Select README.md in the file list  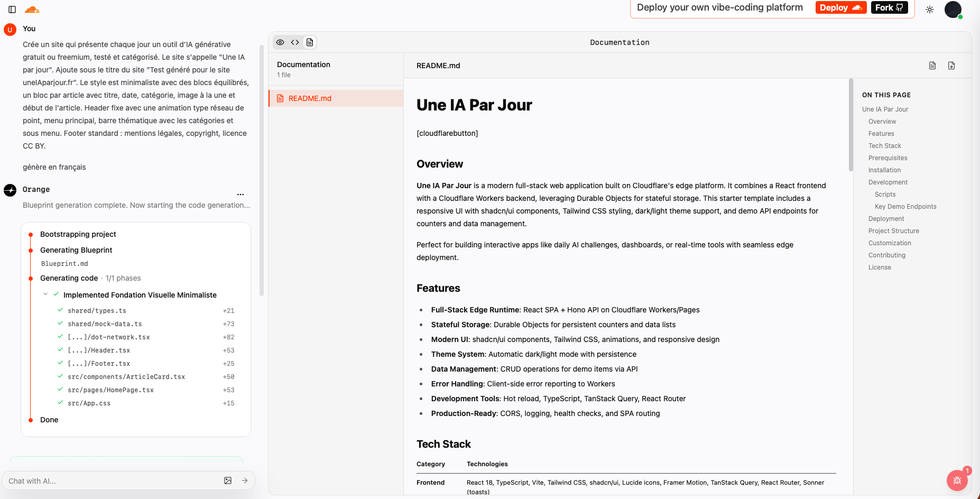pos(310,98)
